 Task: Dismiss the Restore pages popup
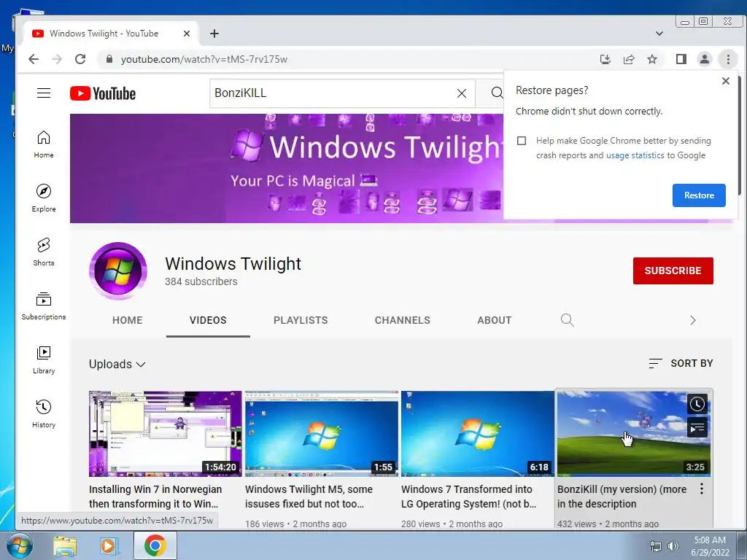(x=726, y=81)
